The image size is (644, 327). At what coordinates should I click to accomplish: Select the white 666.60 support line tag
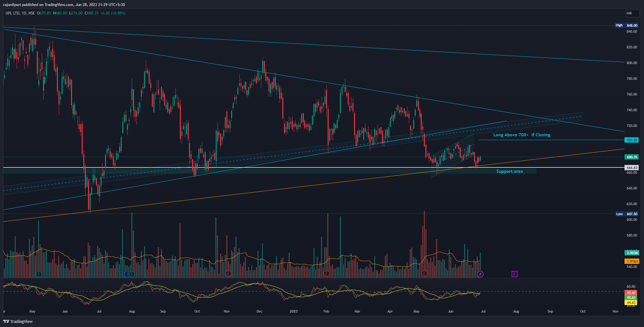(632, 168)
